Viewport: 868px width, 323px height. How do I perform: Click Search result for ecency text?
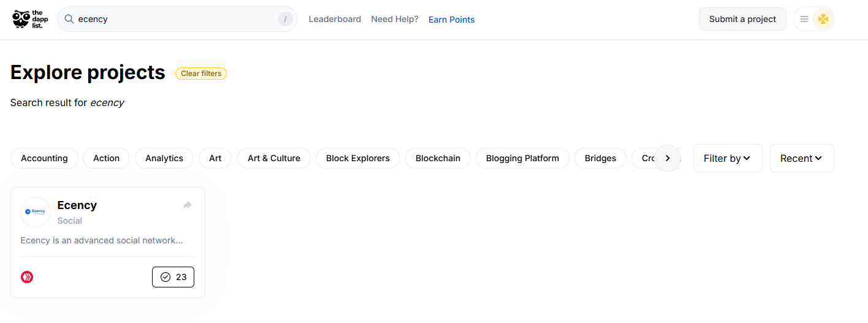[x=67, y=102]
